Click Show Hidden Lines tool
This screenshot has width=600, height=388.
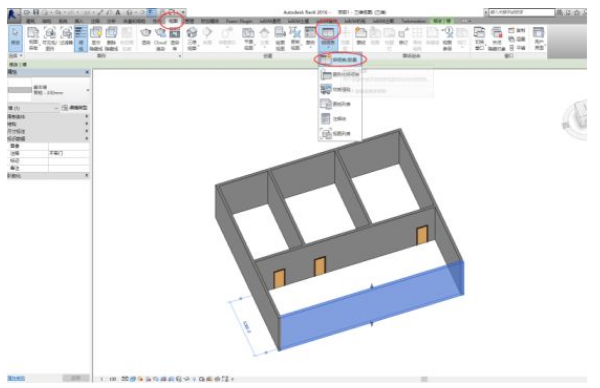click(96, 39)
